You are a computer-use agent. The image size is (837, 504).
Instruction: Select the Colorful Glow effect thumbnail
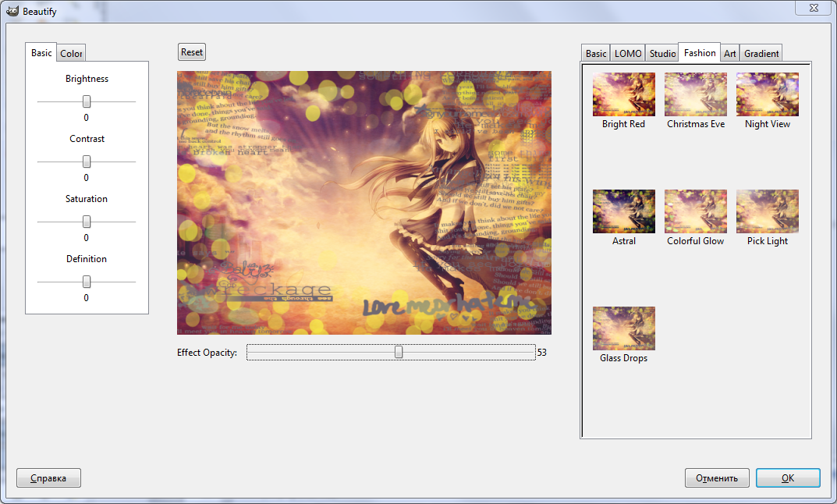coord(696,211)
